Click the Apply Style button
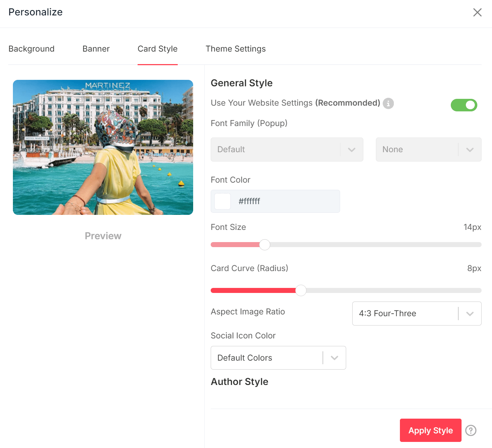 [x=430, y=430]
